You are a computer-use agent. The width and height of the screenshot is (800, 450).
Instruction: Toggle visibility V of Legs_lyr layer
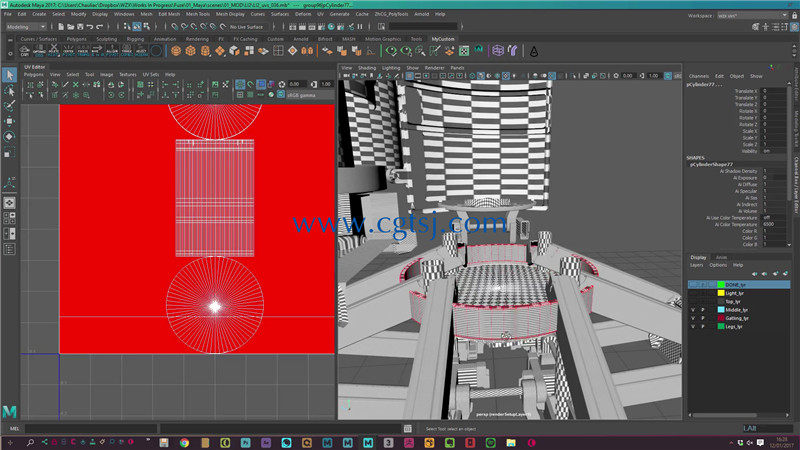pyautogui.click(x=693, y=326)
